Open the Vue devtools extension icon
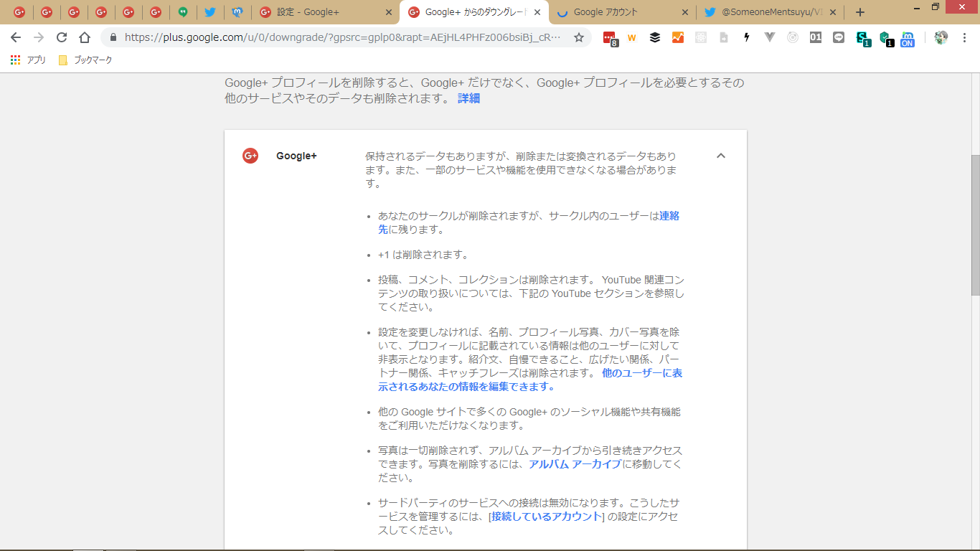Screen dimensions: 980x551 tap(770, 37)
